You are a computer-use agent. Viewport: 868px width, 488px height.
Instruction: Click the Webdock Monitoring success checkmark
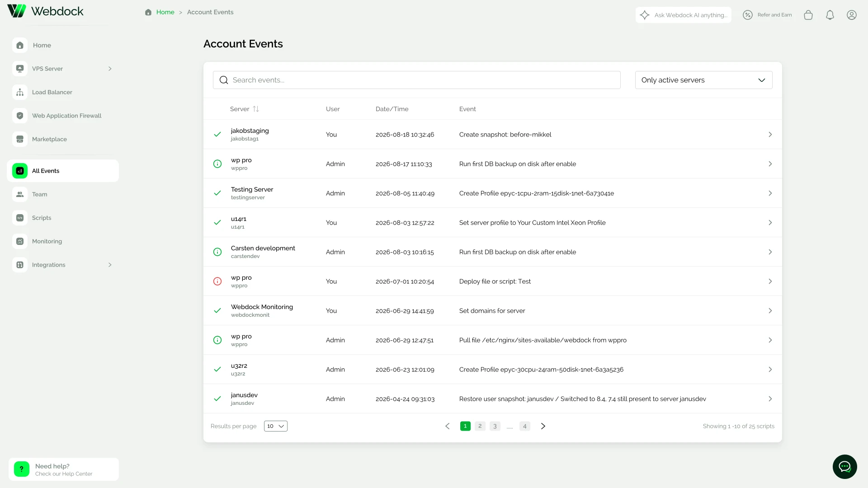[217, 311]
